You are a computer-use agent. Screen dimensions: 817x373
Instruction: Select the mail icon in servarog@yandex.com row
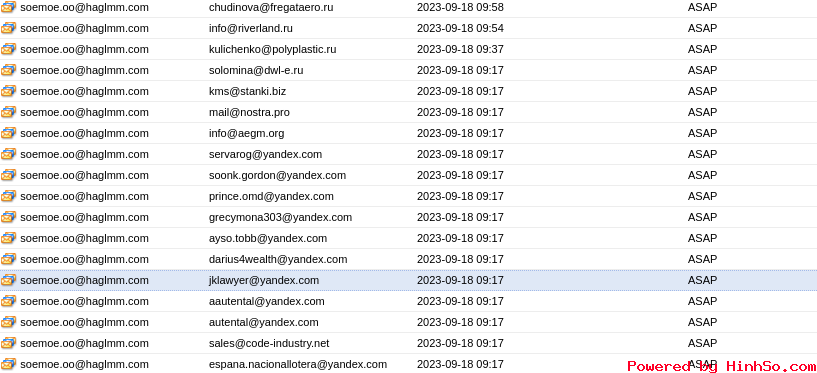(8, 154)
